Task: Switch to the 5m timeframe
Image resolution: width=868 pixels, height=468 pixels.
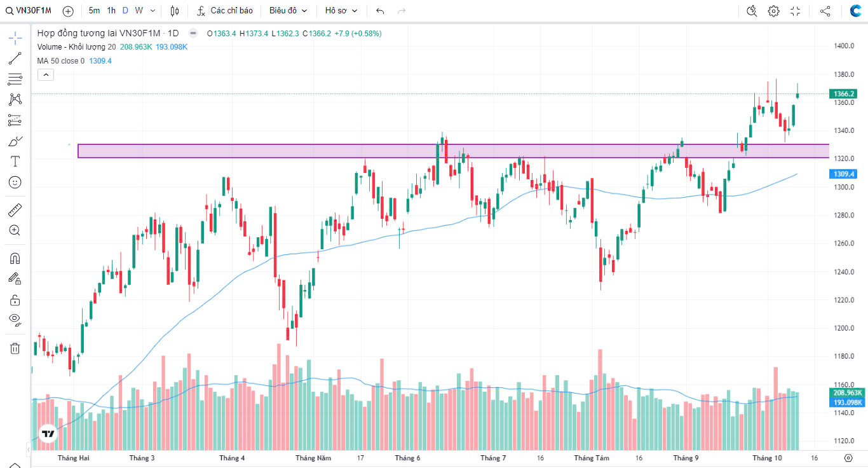Action: tap(94, 11)
